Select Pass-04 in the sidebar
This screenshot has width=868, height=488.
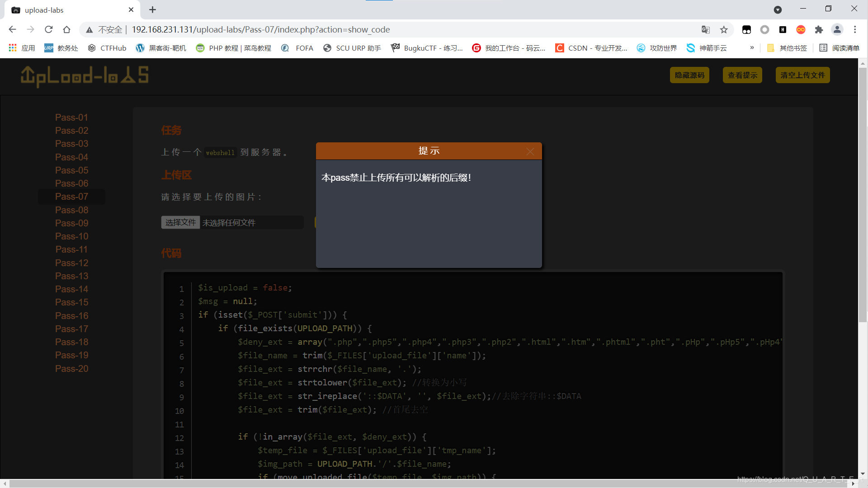(x=71, y=157)
